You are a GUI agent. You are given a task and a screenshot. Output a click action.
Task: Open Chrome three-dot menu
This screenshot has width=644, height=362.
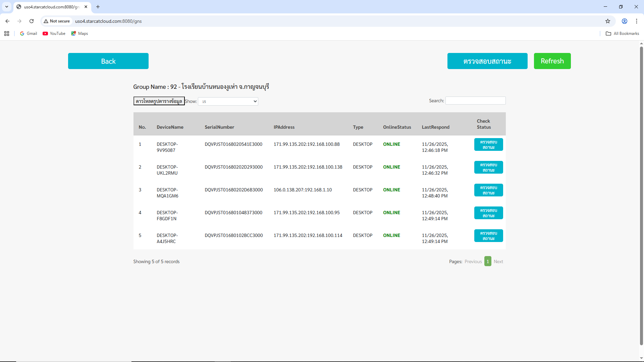pyautogui.click(x=637, y=21)
